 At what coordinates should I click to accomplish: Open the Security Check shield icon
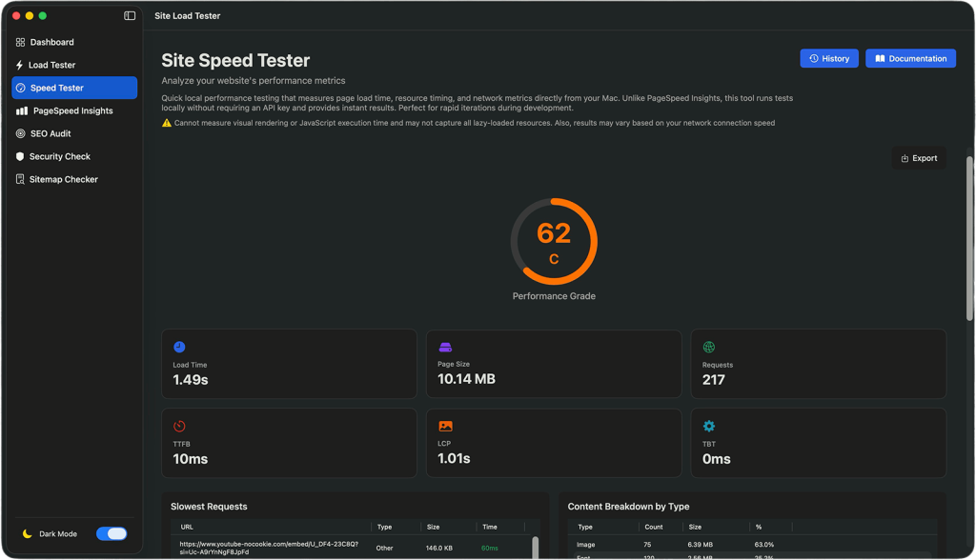pos(20,156)
